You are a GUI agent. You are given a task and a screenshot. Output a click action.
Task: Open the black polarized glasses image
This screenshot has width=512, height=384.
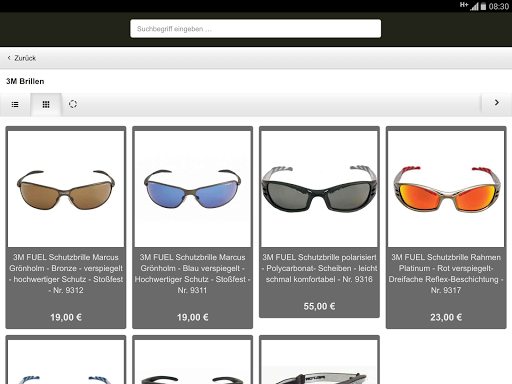coord(319,189)
